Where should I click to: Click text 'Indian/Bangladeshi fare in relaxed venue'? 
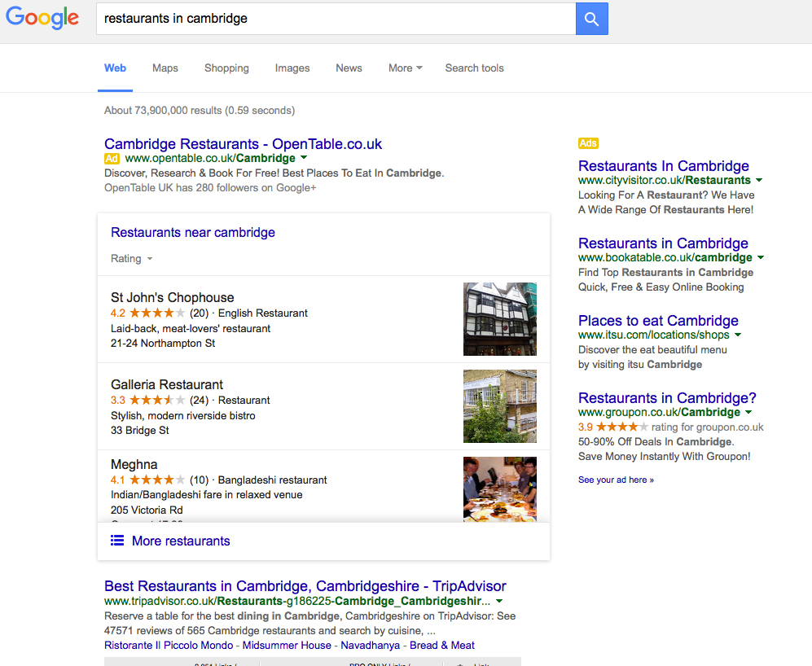[207, 494]
